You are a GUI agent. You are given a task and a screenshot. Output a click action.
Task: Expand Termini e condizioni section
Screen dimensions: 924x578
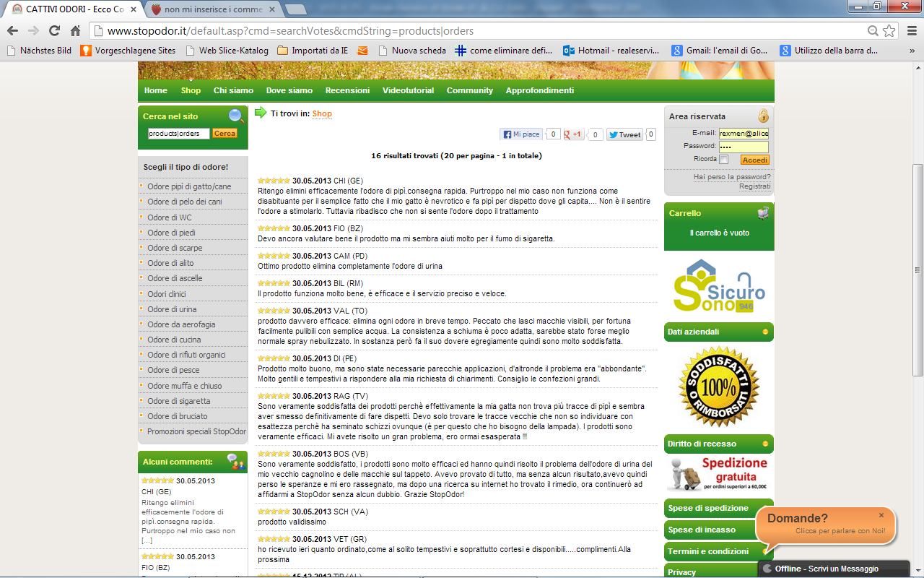pyautogui.click(x=719, y=551)
